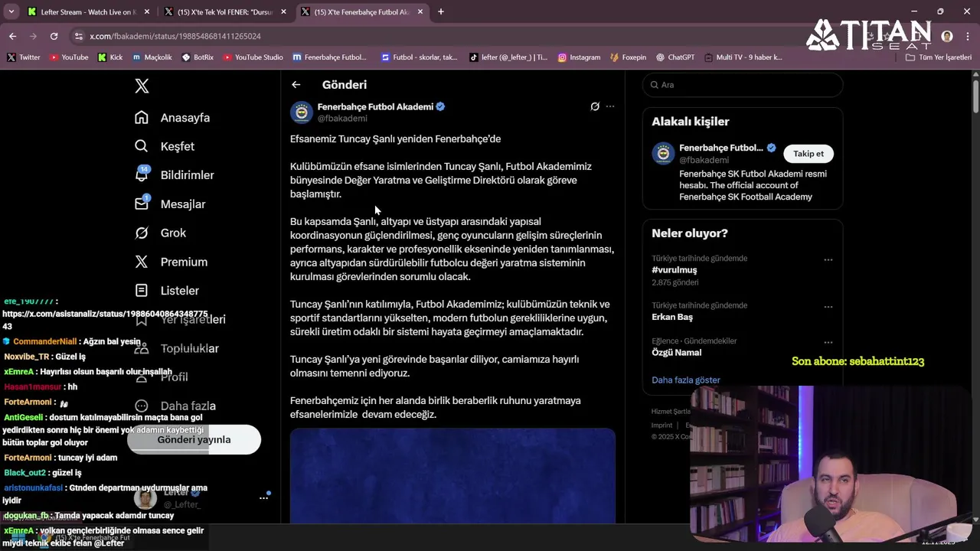The width and height of the screenshot is (980, 551).
Task: Open a new tab with the plus button
Action: coord(441,11)
